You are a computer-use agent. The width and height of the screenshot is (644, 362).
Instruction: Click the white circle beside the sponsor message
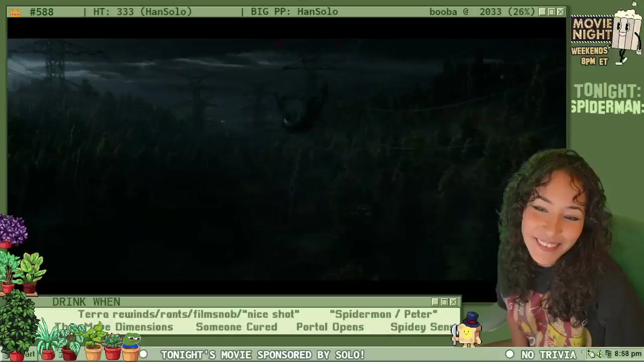click(x=144, y=354)
